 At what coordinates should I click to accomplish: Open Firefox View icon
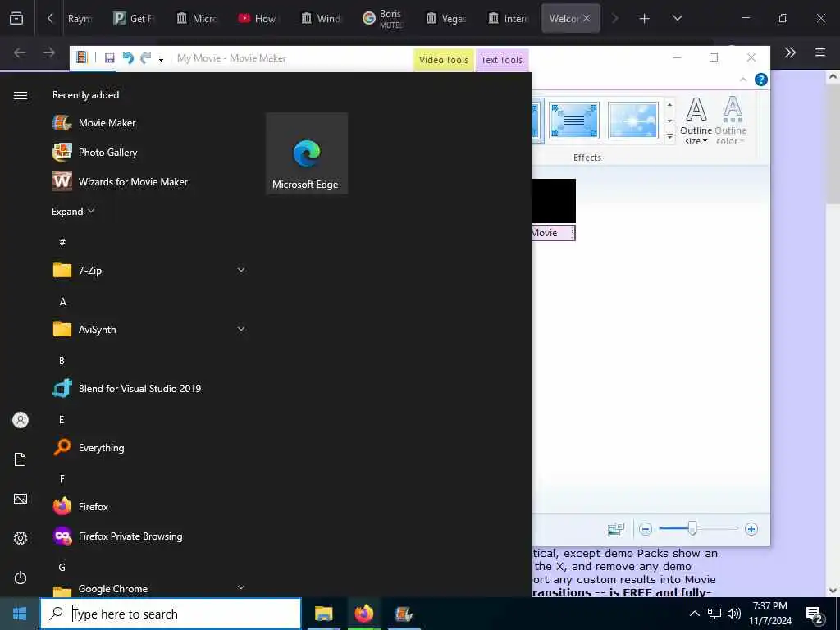point(16,19)
